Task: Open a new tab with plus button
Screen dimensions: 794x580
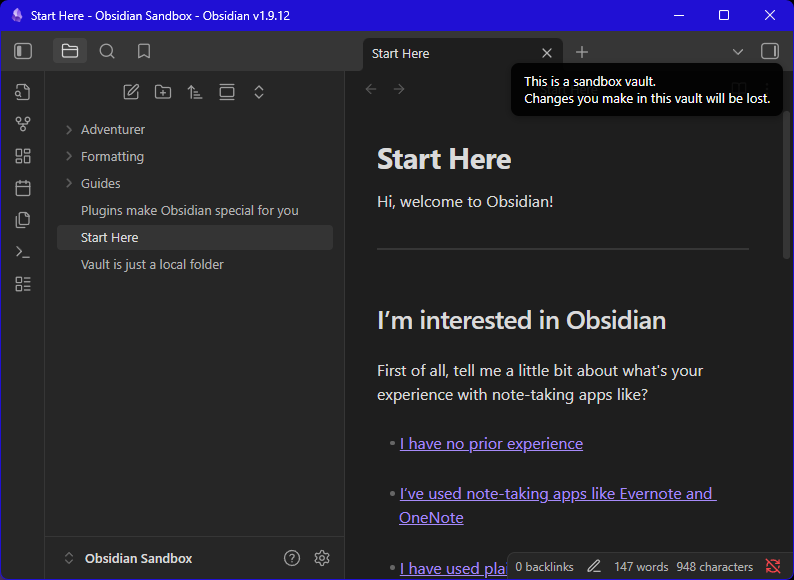Action: pos(582,52)
